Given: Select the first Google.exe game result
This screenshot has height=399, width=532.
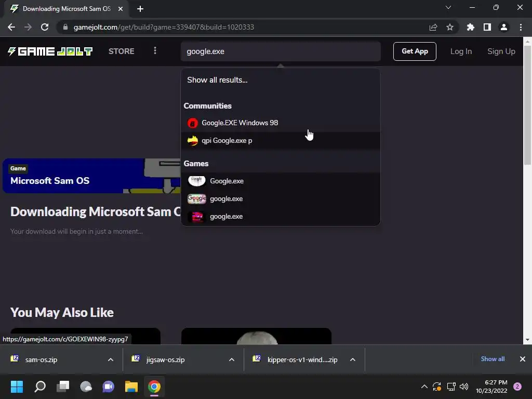Looking at the screenshot, I should pos(280,181).
